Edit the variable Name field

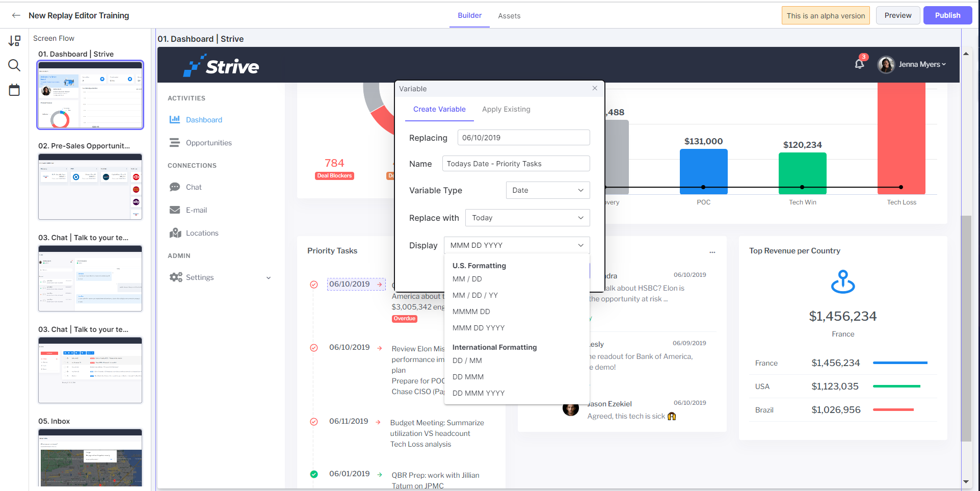(x=516, y=164)
